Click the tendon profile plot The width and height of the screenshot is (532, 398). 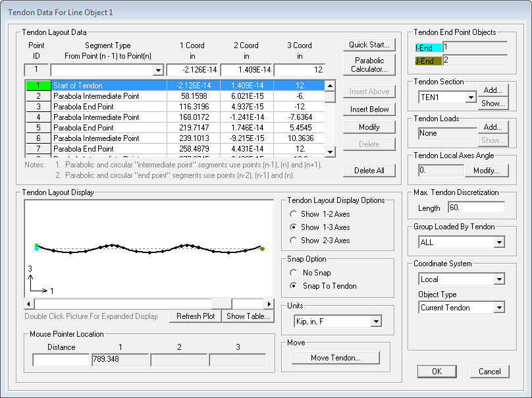coord(149,249)
